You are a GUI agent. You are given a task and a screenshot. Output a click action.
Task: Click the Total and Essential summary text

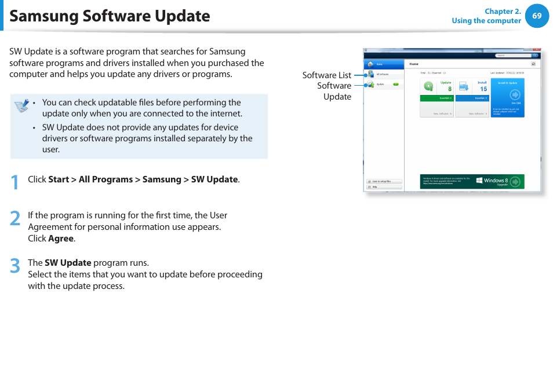point(433,73)
